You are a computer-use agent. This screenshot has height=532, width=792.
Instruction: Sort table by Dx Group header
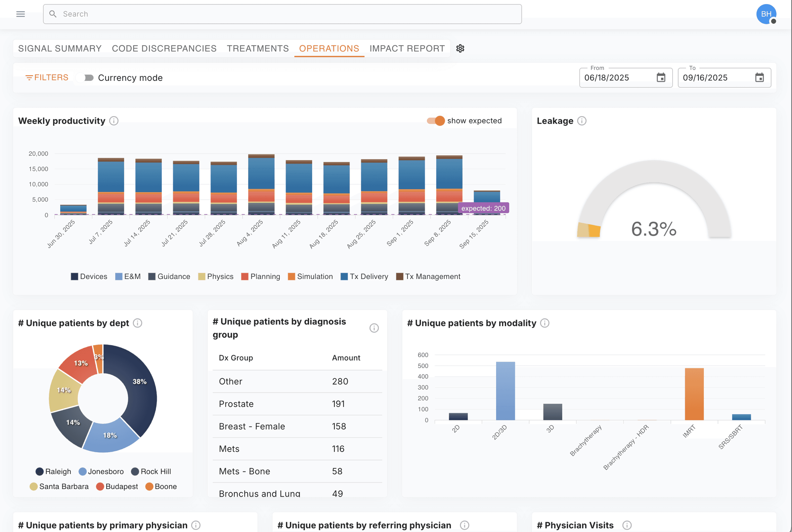236,358
